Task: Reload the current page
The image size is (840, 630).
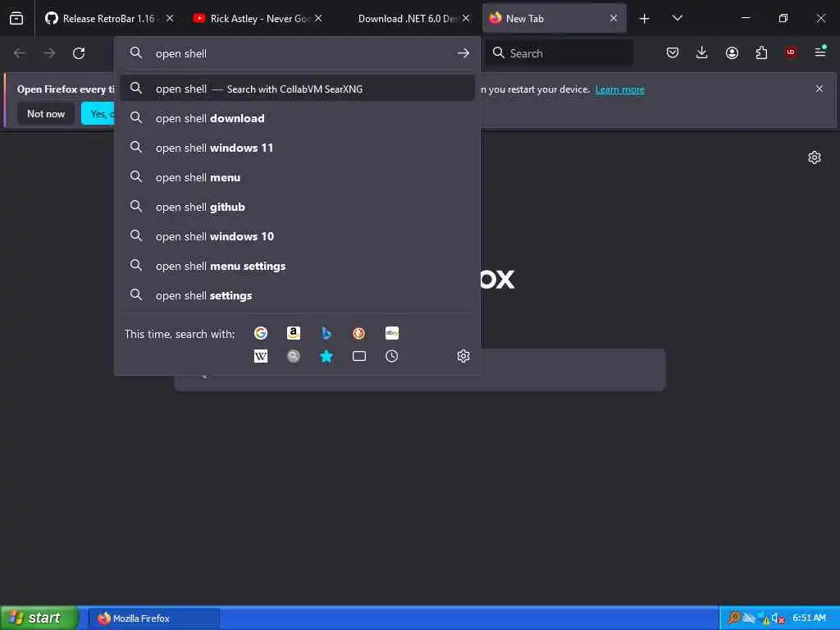Action: (x=79, y=53)
